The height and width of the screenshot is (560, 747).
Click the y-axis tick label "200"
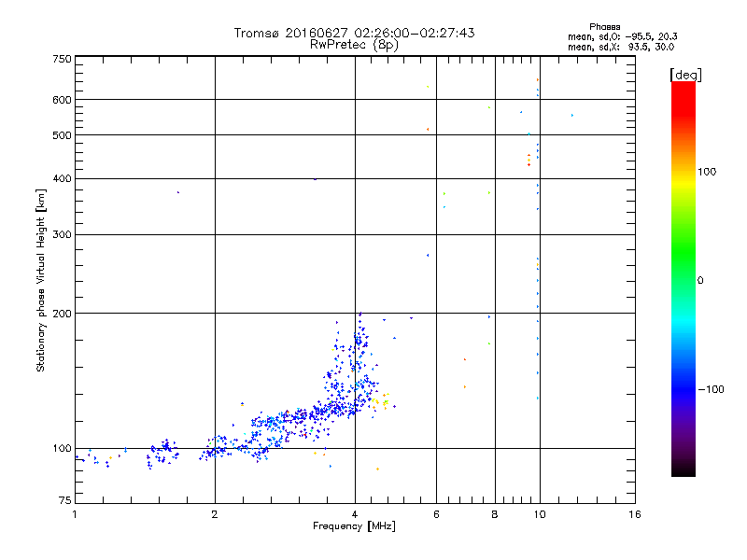pyautogui.click(x=63, y=314)
